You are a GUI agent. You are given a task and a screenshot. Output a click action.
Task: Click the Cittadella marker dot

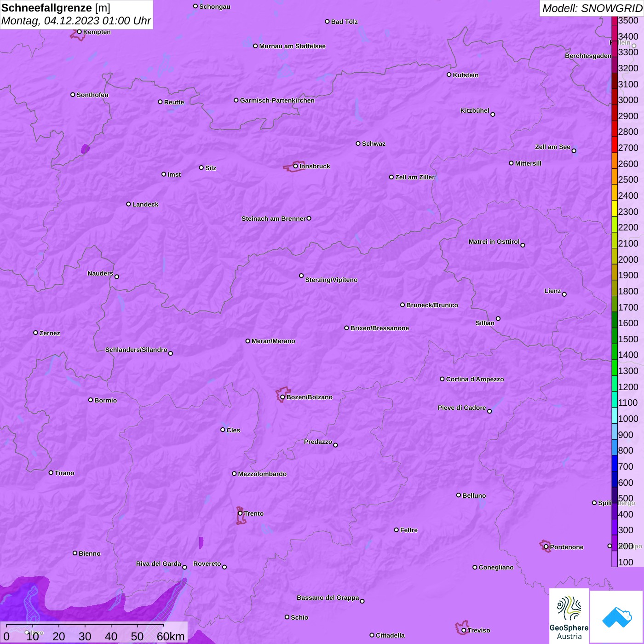click(x=372, y=635)
